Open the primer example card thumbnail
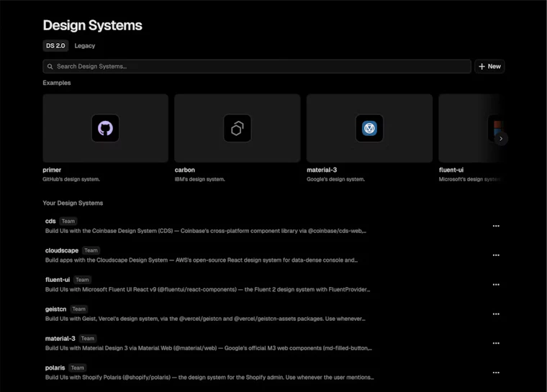 (x=105, y=128)
